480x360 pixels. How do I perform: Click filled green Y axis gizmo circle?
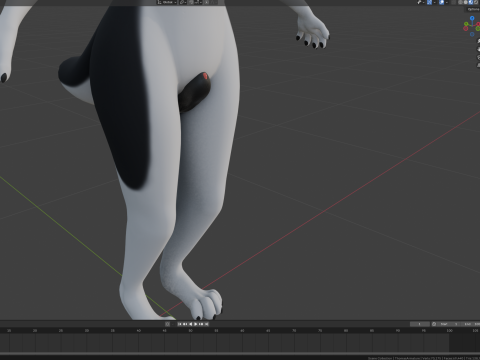(x=466, y=24)
